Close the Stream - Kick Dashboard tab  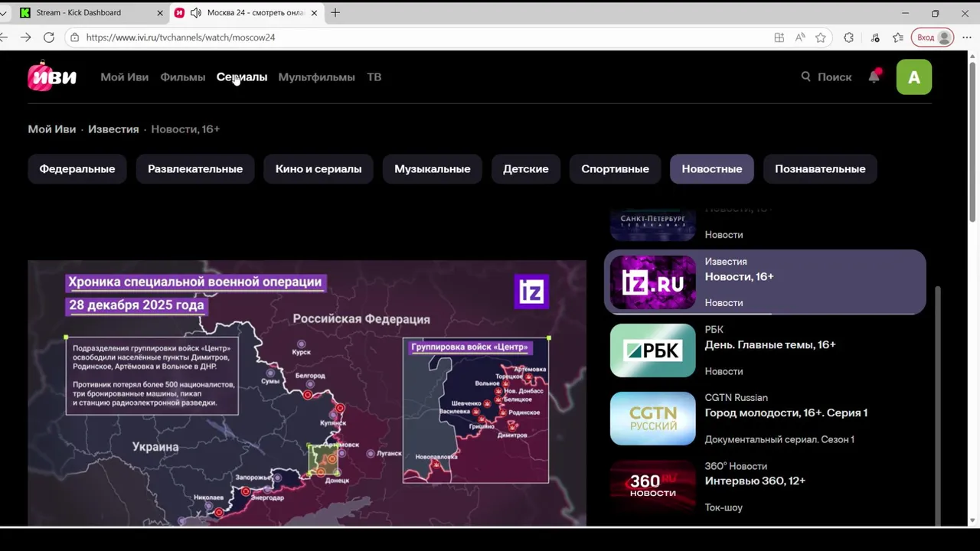pos(160,12)
